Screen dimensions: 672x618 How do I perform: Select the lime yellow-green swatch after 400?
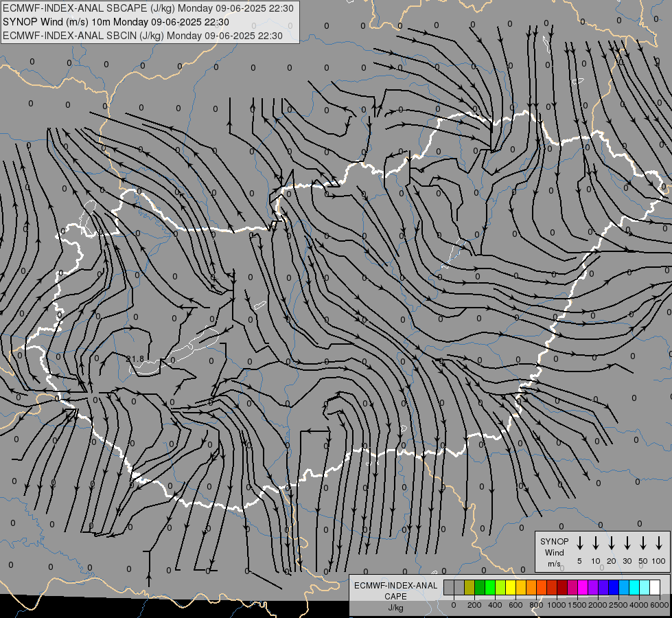pyautogui.click(x=500, y=587)
